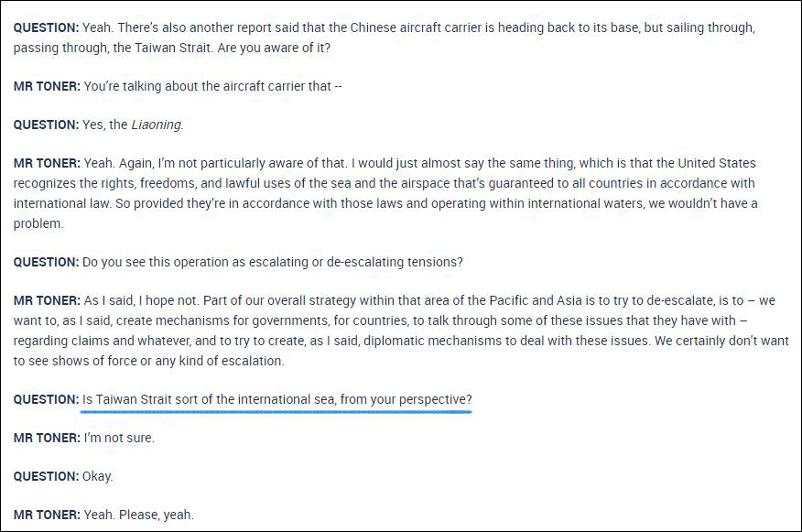Click the word "Okay." near the bottom

pos(97,476)
